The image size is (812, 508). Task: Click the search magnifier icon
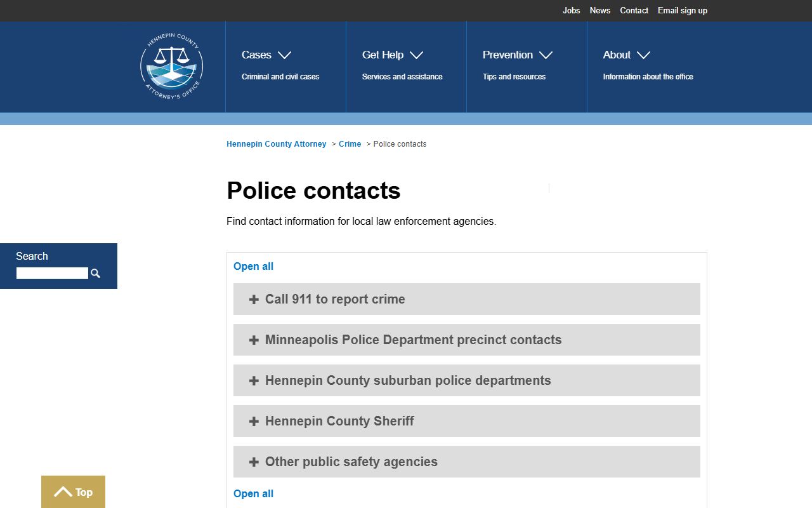click(95, 273)
